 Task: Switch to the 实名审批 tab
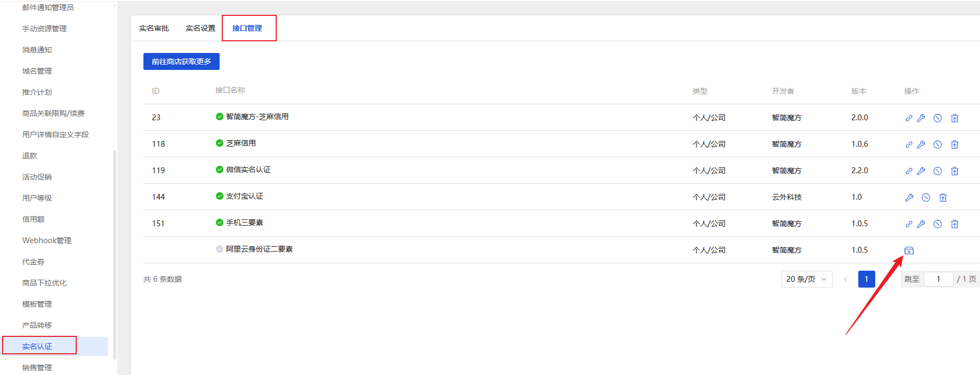click(154, 28)
